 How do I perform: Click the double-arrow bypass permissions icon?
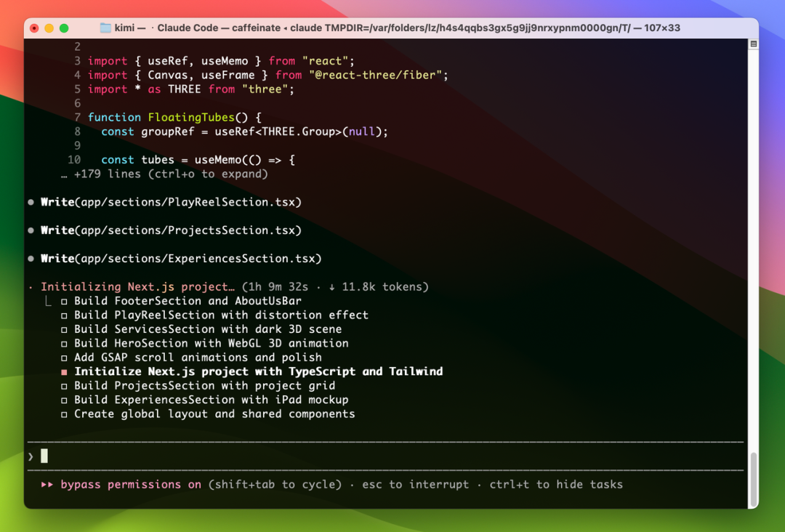[47, 485]
